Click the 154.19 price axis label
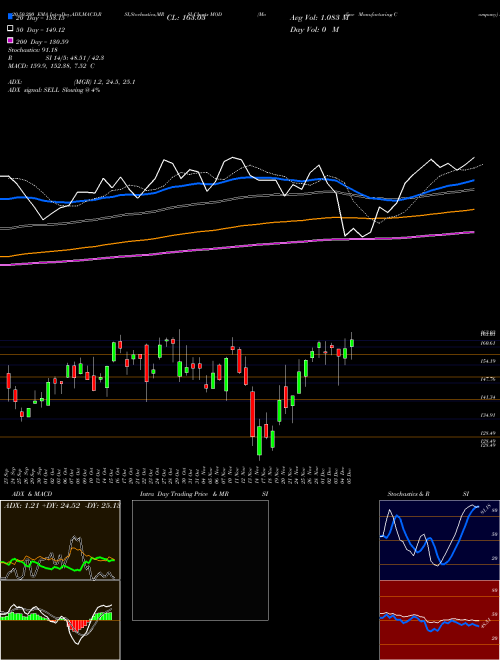500x660 pixels. click(488, 361)
